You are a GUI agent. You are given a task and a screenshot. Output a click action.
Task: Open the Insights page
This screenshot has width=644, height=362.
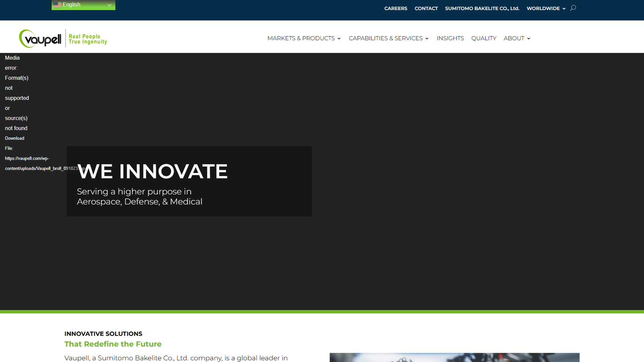(x=450, y=38)
